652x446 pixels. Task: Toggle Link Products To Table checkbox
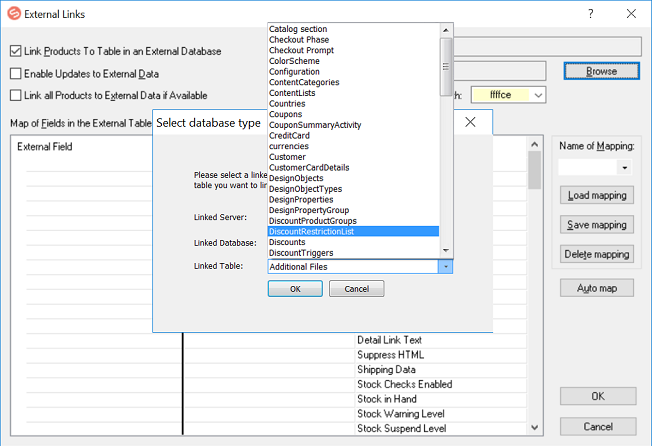point(16,51)
